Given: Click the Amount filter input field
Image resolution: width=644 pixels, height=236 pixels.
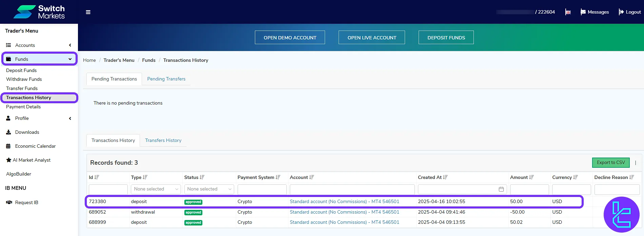Looking at the screenshot, I should point(529,189).
